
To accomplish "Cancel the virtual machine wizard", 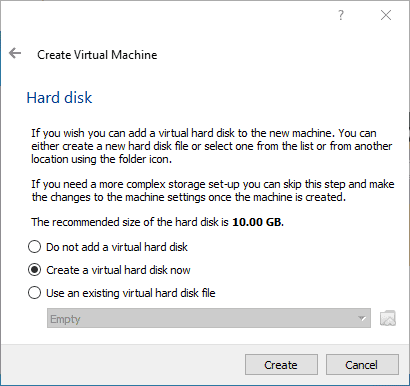I will pos(362,365).
